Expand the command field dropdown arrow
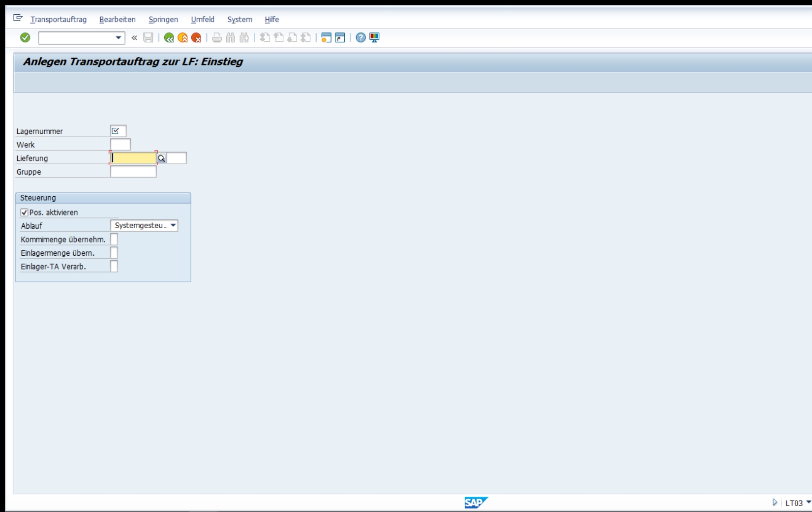 [119, 37]
